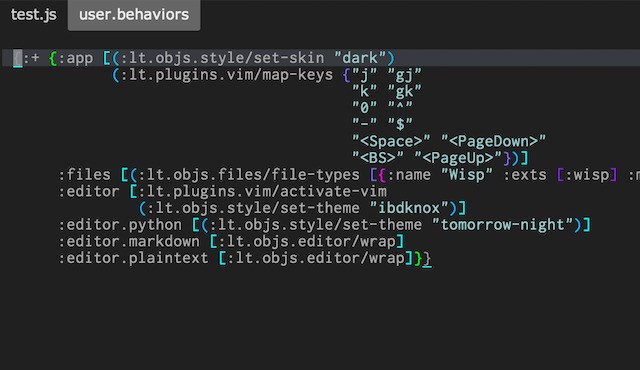This screenshot has height=370, width=640.
Task: Click the "<PageDown>" string
Action: pyautogui.click(x=493, y=142)
